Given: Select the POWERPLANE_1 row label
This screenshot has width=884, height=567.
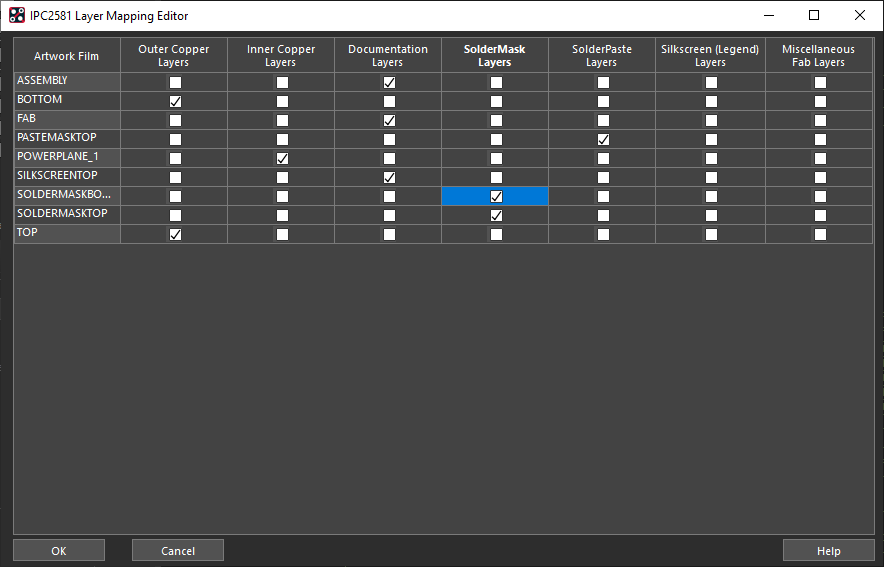Looking at the screenshot, I should click(x=67, y=157).
